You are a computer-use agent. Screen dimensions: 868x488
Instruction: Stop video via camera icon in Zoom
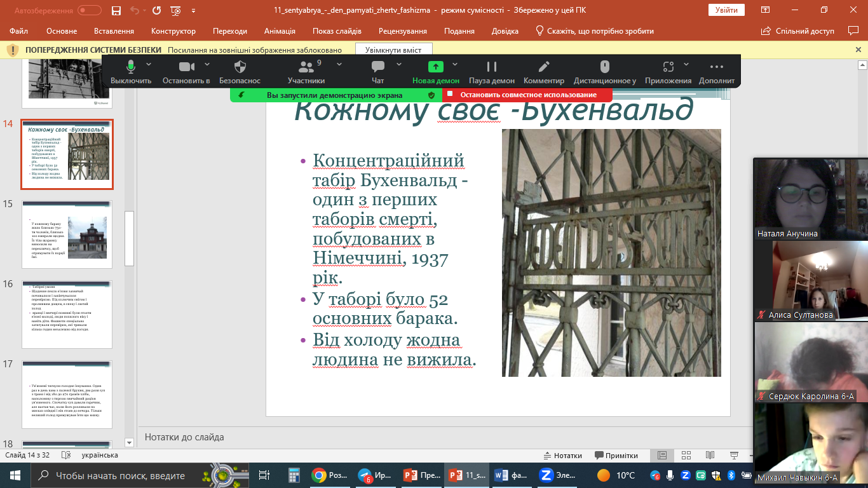(186, 72)
